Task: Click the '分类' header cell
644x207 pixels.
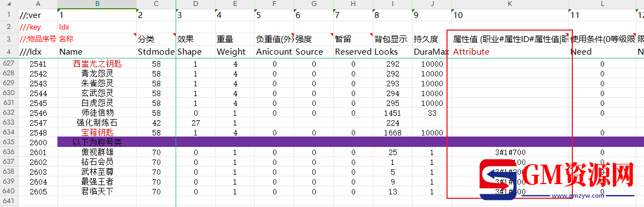Action: pos(156,39)
